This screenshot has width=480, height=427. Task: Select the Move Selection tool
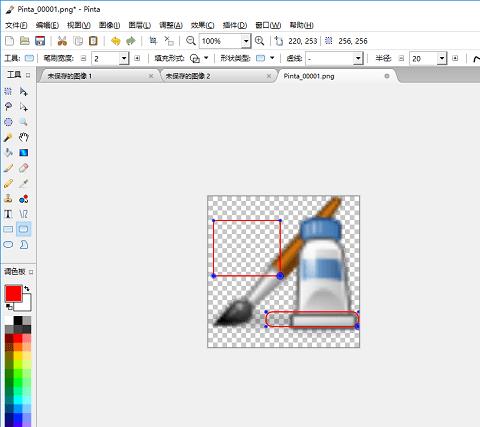(23, 107)
